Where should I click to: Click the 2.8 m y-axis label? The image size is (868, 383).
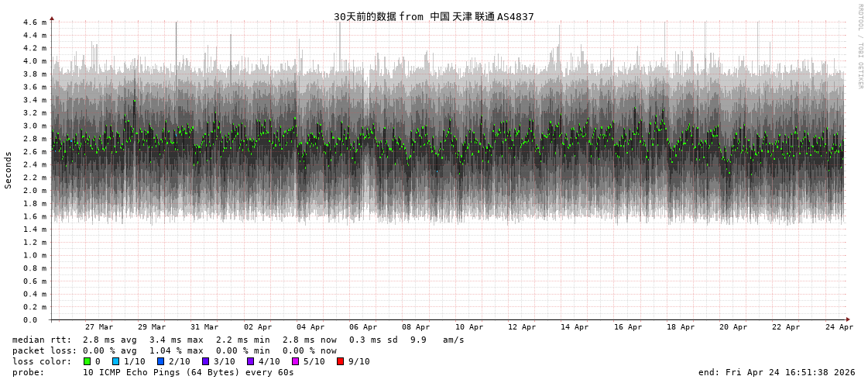[34, 139]
